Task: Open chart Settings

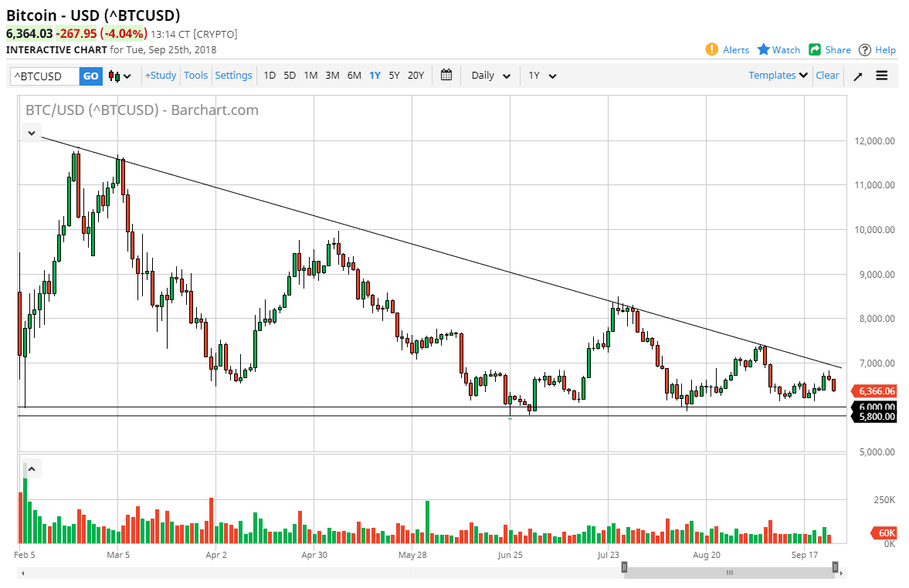Action: coord(233,75)
